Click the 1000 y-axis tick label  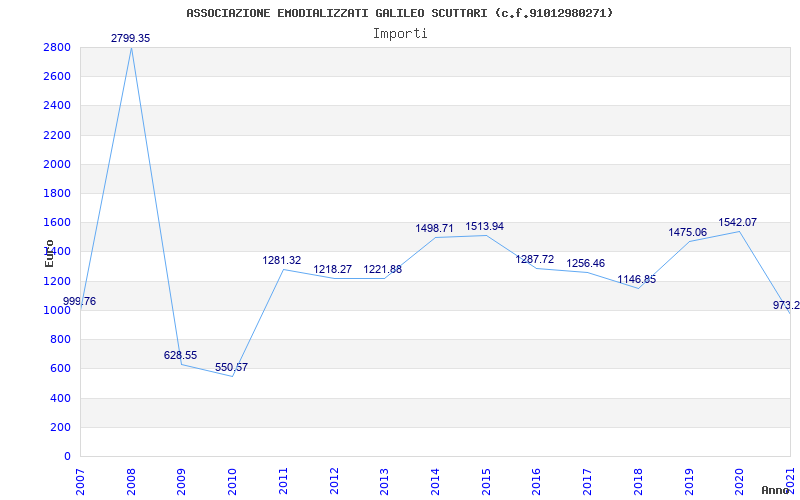click(57, 311)
